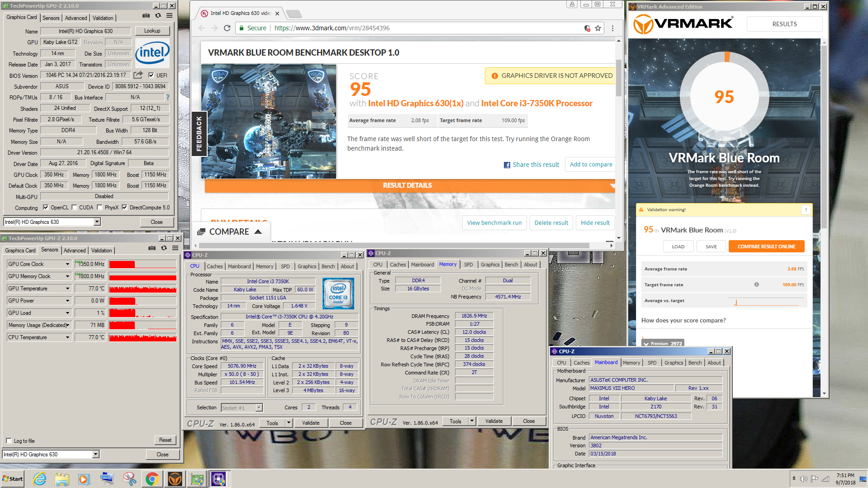This screenshot has width=868, height=488.
Task: Click the validation warning question mark button in VRMark
Action: (x=806, y=210)
